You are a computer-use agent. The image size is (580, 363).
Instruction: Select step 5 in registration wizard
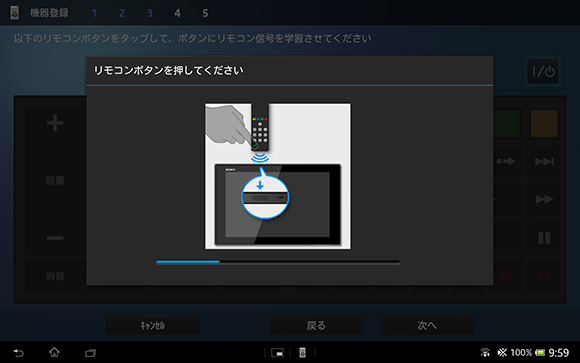[205, 13]
